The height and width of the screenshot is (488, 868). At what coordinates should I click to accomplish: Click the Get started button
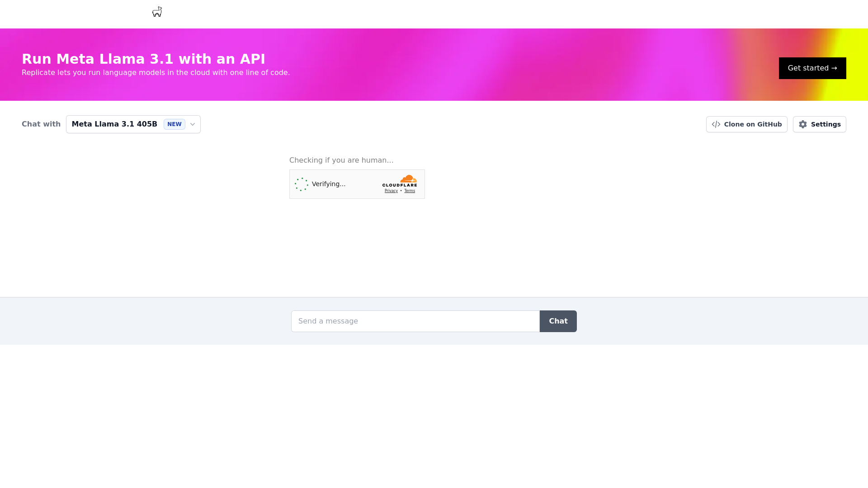pyautogui.click(x=812, y=68)
